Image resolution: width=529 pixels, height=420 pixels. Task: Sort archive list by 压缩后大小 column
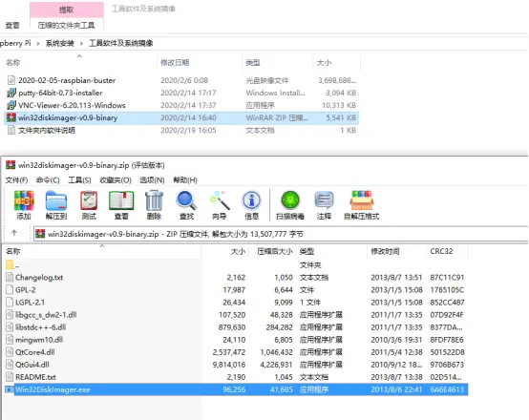(274, 251)
